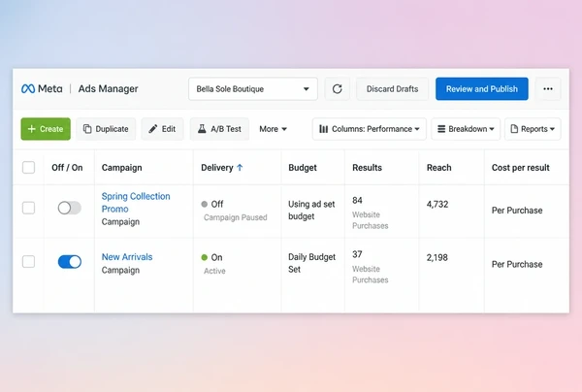Click the Duplicate button
Screen dimensions: 582x392
coord(106,129)
